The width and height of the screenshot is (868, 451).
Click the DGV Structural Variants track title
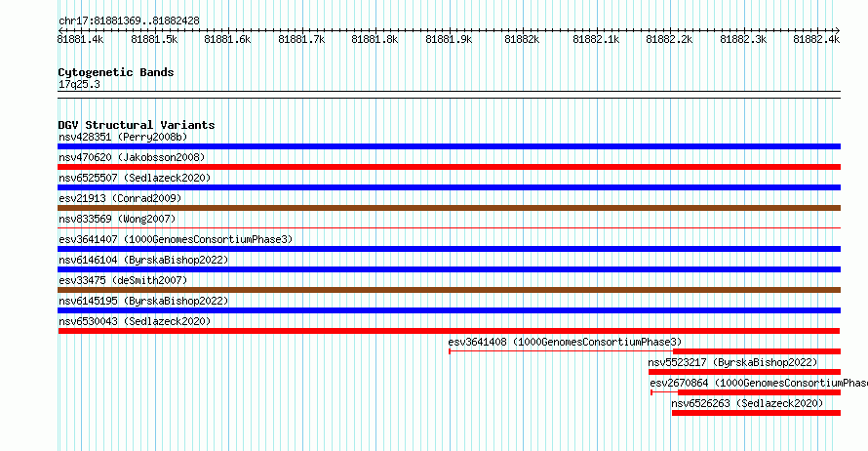point(137,125)
